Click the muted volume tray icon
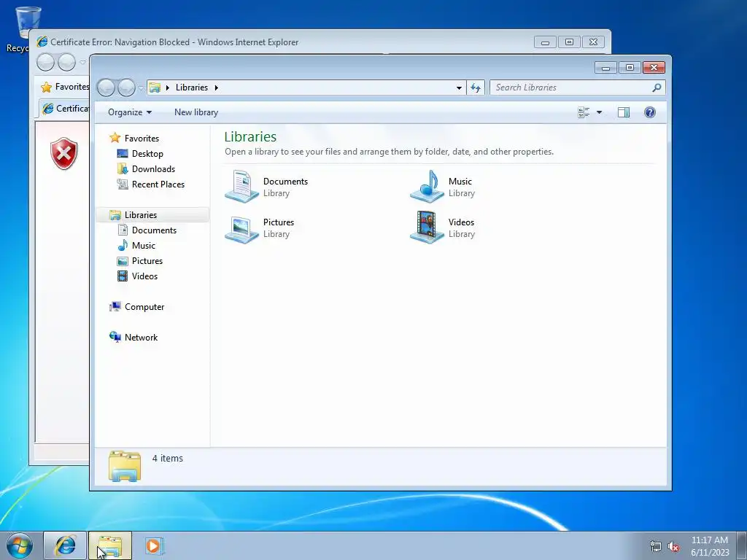 673,546
